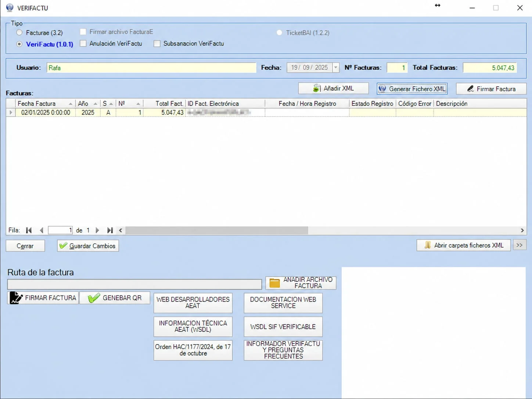Click the horizontal scrollbar left arrow
The image size is (532, 399).
pos(121,230)
